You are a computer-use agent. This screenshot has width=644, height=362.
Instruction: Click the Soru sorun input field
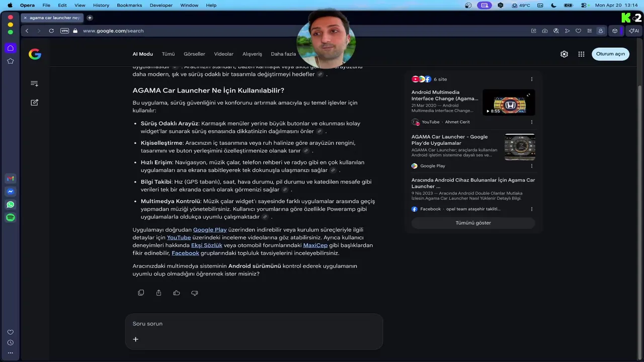[x=254, y=324]
